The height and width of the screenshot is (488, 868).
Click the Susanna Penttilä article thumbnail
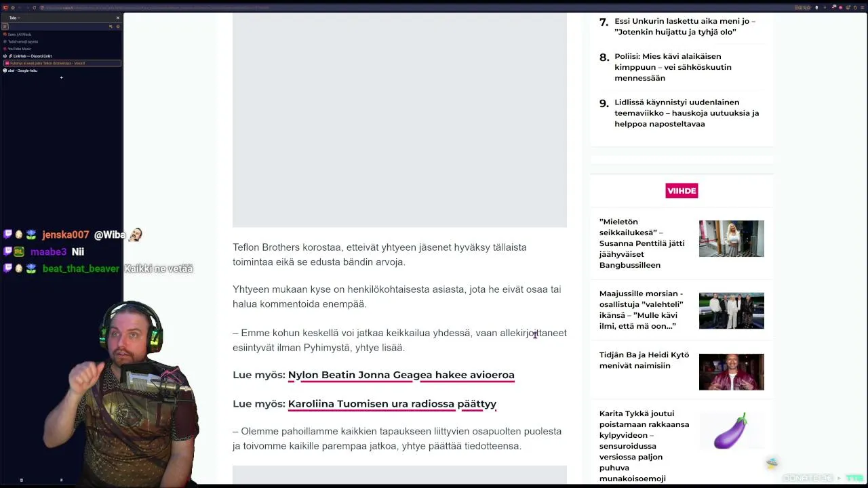pyautogui.click(x=731, y=239)
